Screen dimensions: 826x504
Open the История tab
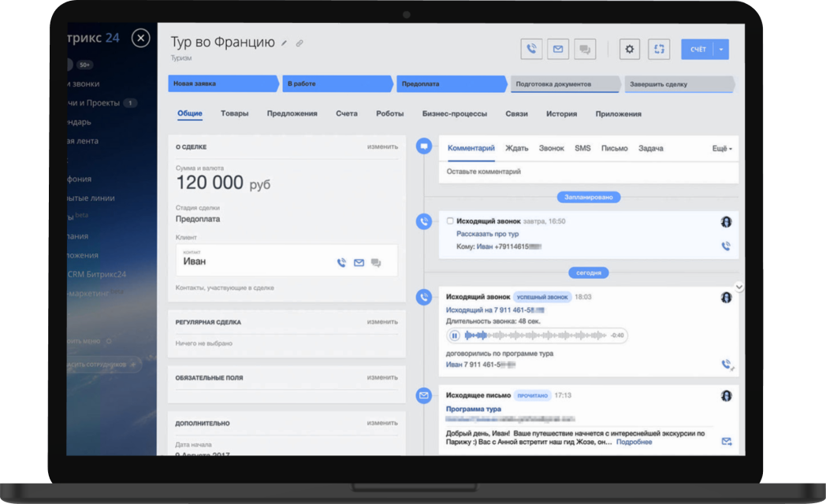[x=561, y=113]
